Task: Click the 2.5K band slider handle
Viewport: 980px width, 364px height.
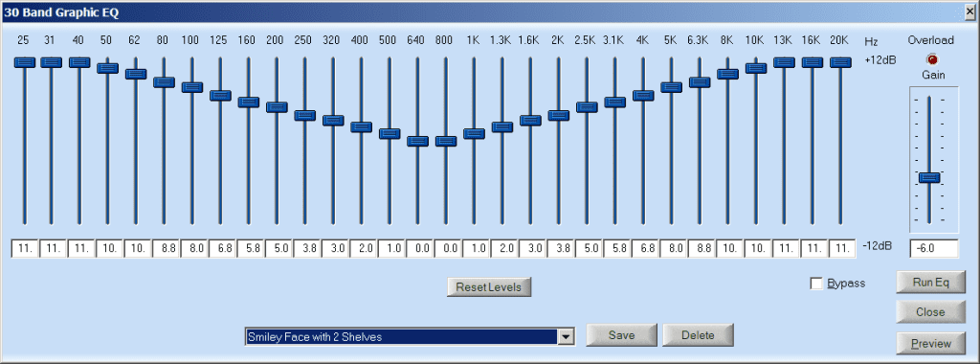Action: [587, 107]
